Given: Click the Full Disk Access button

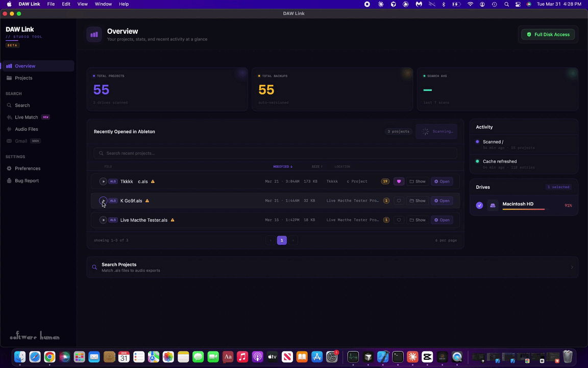Looking at the screenshot, I should pyautogui.click(x=548, y=34).
